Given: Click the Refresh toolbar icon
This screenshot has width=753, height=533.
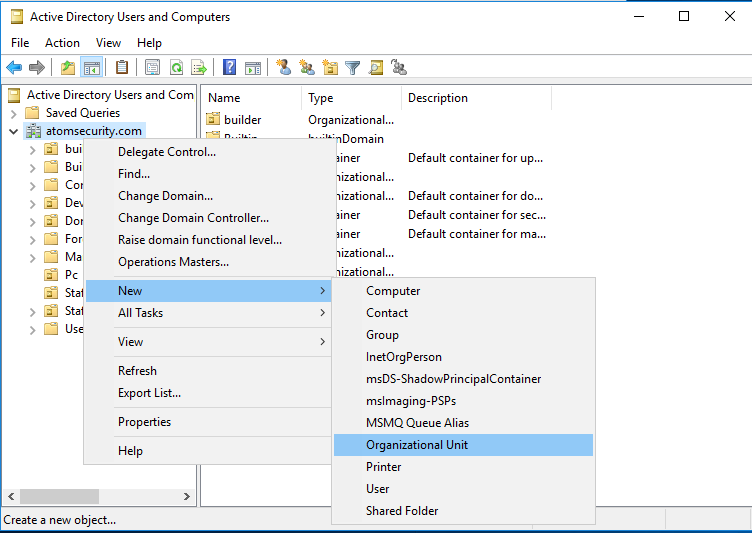Looking at the screenshot, I should click(176, 68).
